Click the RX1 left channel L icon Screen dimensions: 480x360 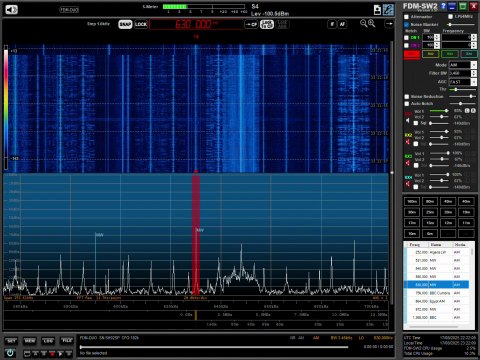467,111
